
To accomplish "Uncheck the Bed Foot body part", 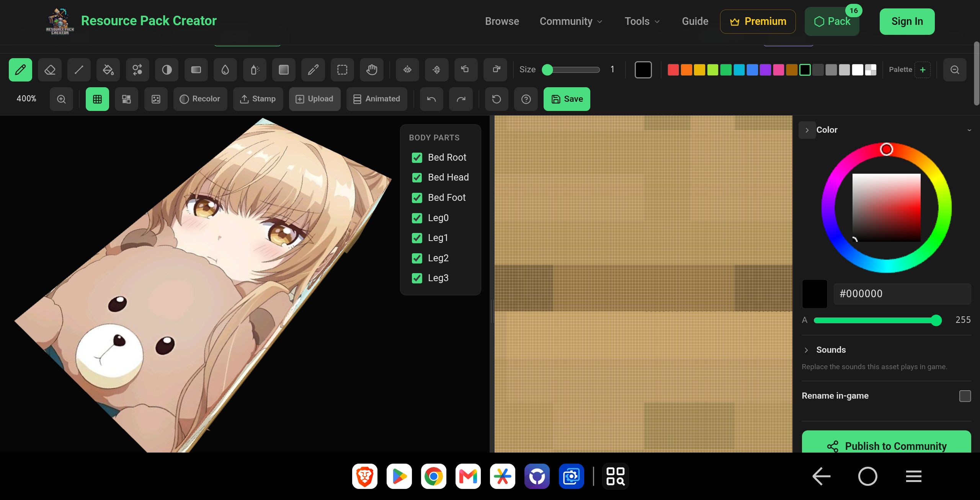I will pyautogui.click(x=417, y=198).
